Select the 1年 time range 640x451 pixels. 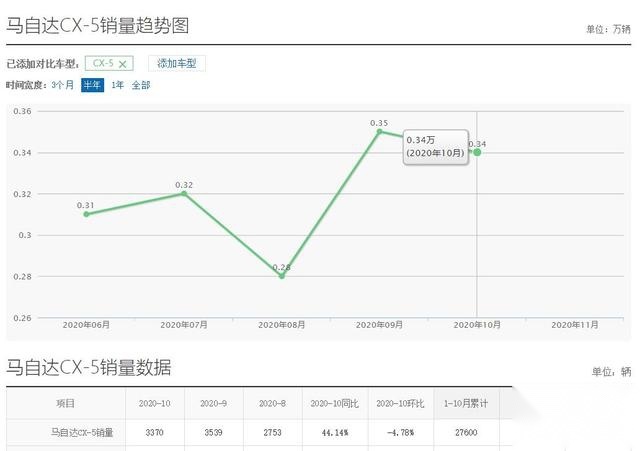118,85
